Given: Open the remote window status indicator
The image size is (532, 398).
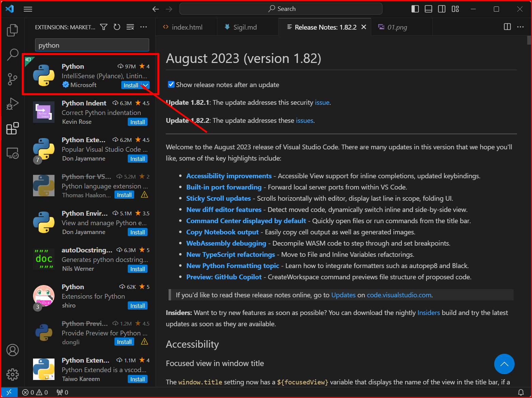Looking at the screenshot, I should point(9,392).
